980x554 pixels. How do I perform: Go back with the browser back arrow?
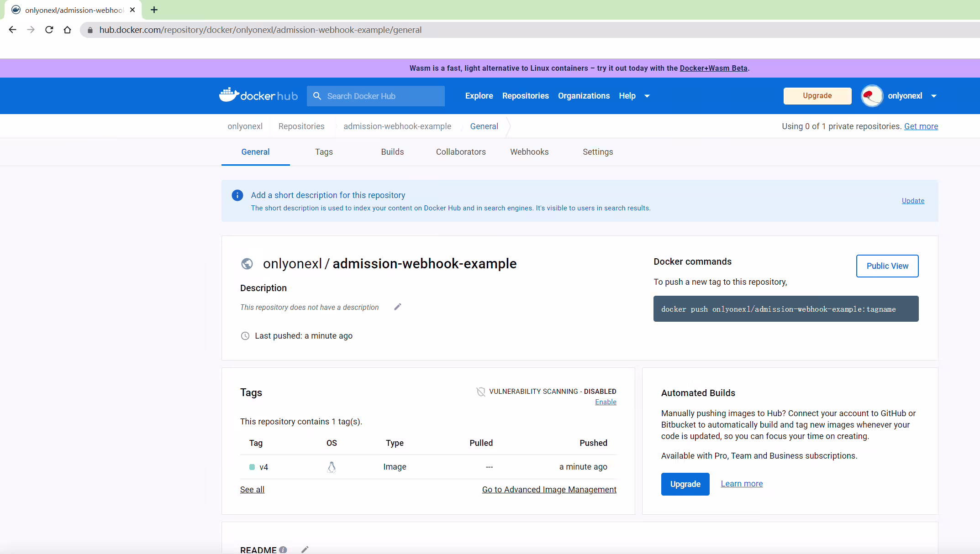point(13,30)
